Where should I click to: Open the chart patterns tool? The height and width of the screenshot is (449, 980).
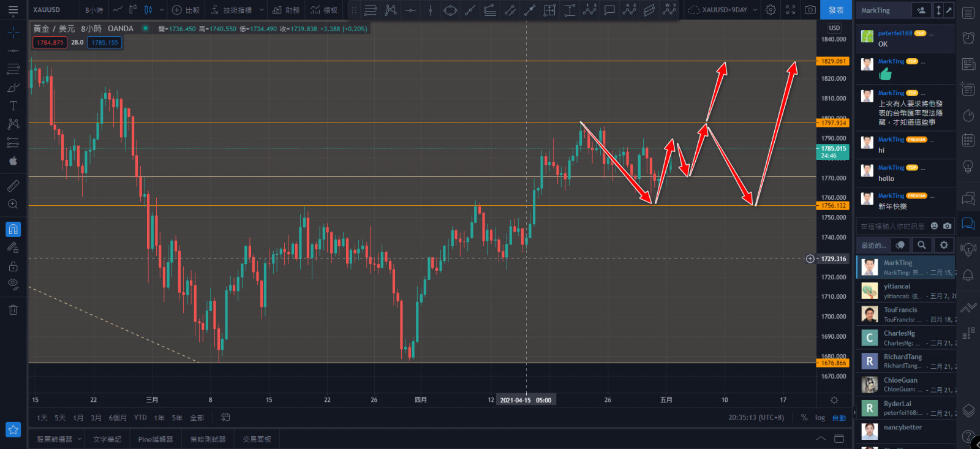13,124
